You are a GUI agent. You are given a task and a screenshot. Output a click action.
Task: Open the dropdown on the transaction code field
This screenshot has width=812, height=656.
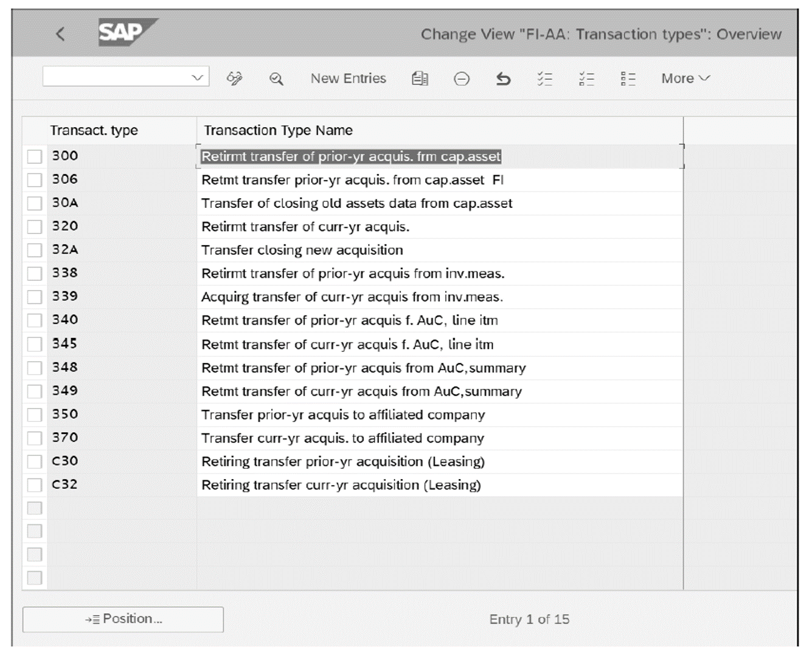(196, 77)
